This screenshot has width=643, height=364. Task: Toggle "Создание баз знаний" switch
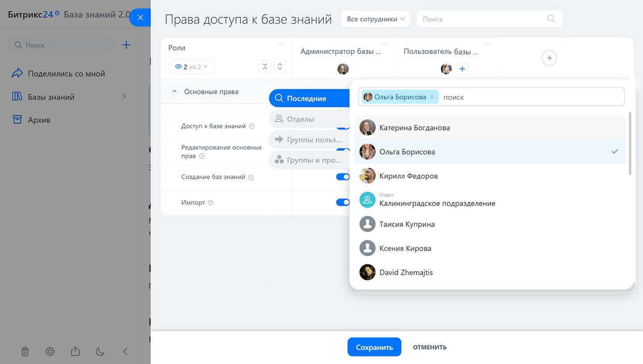pos(343,177)
